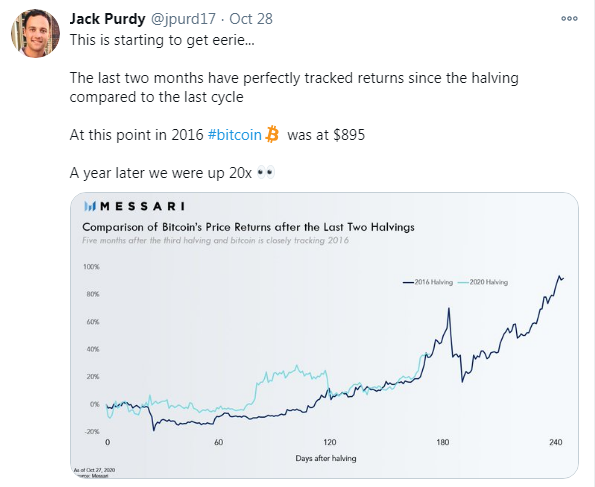Click the Messari logo icon in chart
This screenshot has width=595, height=487.
tap(90, 206)
